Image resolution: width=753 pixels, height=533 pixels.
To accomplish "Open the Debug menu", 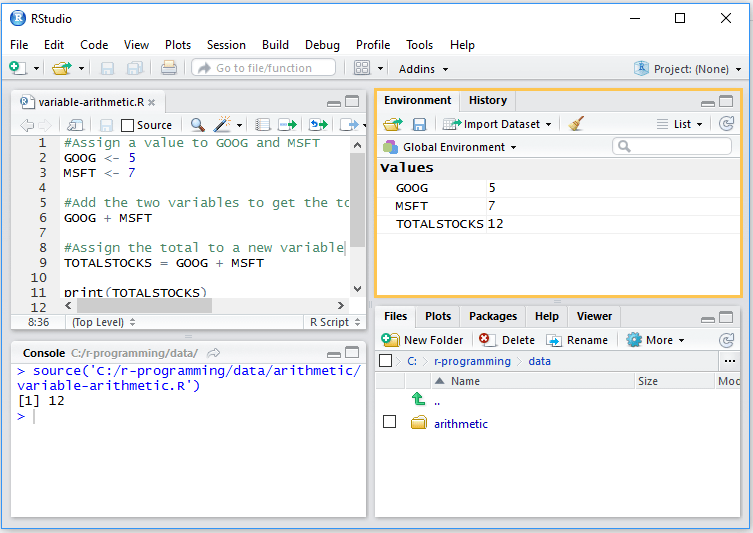I will coord(322,45).
